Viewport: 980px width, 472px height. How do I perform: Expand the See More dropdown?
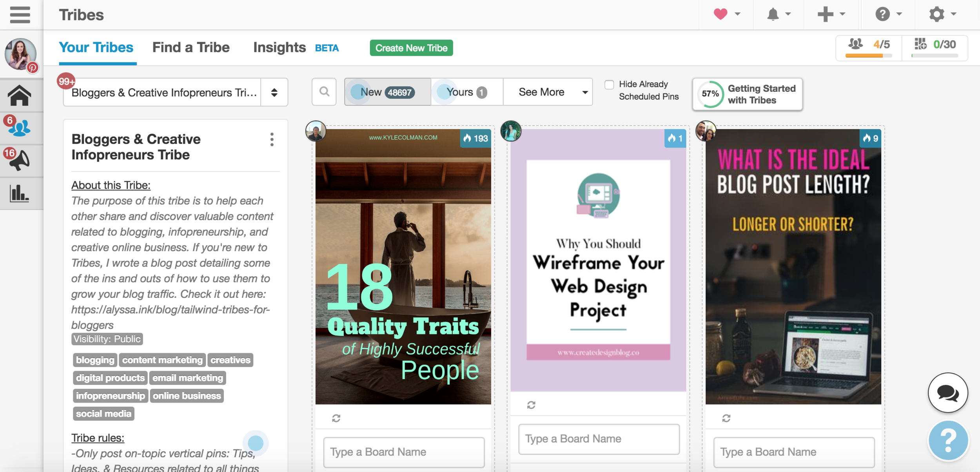(548, 92)
